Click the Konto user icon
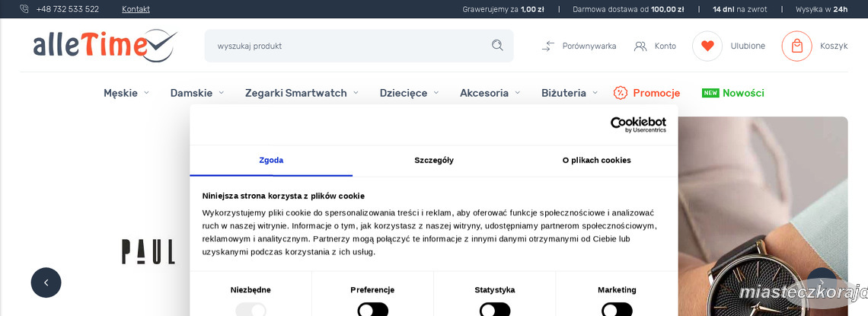The image size is (868, 316). click(640, 46)
